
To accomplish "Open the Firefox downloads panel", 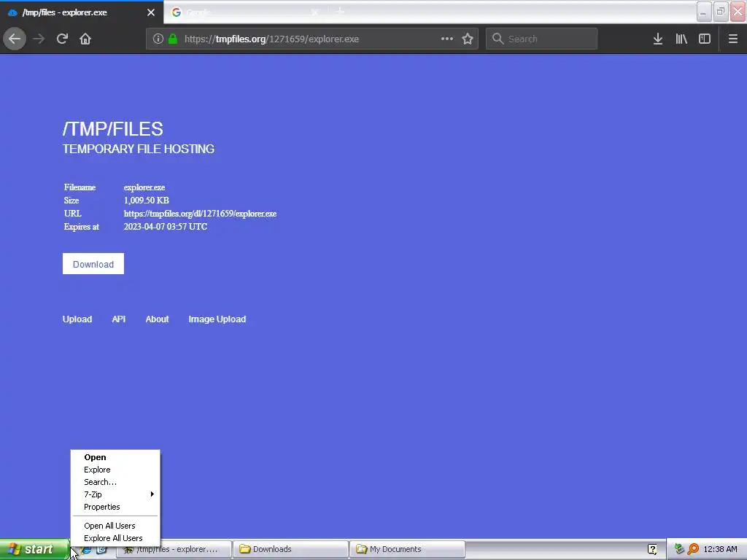I will [x=658, y=39].
